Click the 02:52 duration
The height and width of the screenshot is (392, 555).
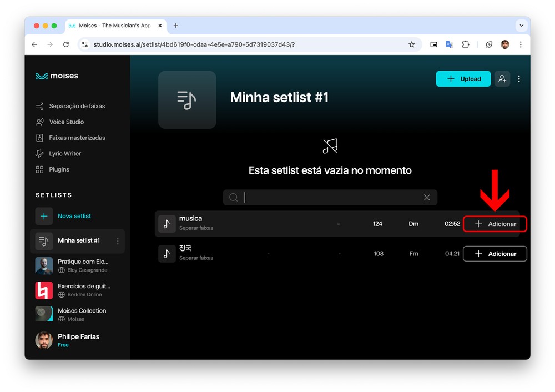[x=452, y=224]
